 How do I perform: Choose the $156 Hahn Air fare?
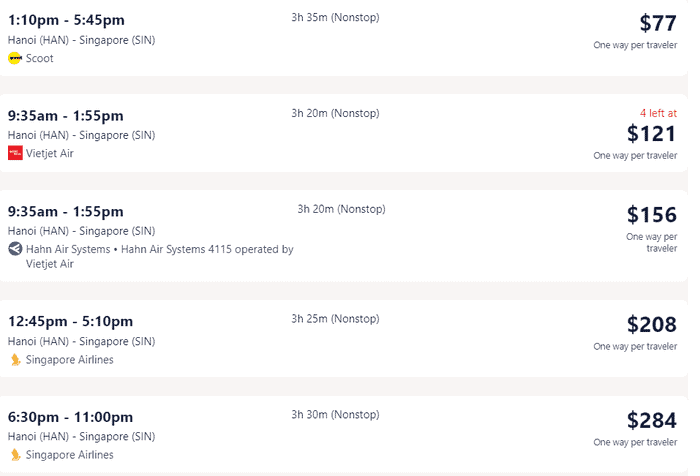(x=652, y=215)
